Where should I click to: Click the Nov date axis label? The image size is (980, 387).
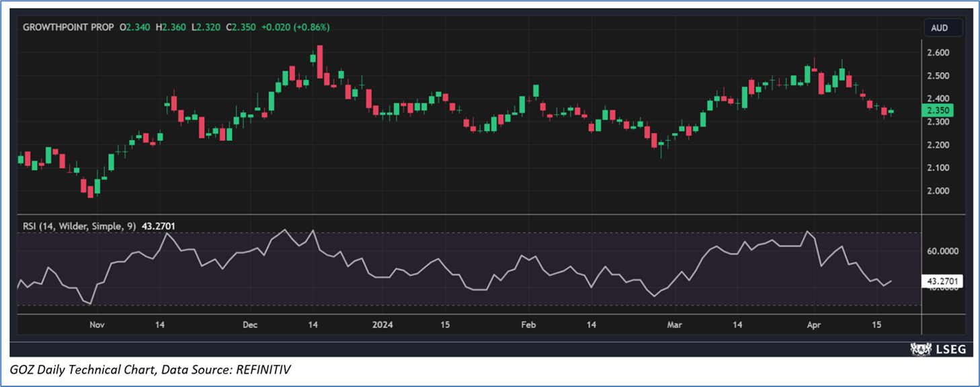coord(97,325)
